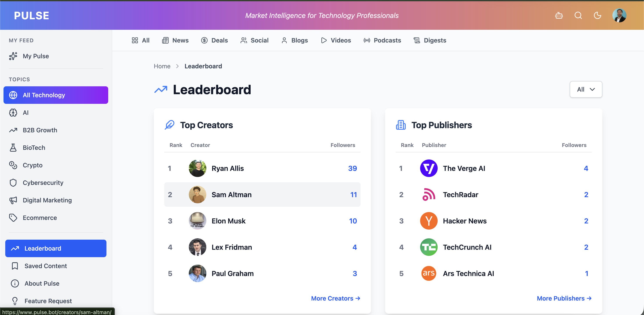Viewport: 644px width, 315px height.
Task: Open My Pulse sparkle feed
Action: coord(35,56)
